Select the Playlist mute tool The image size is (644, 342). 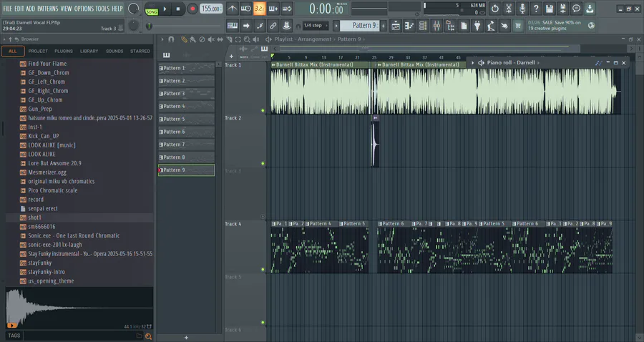pos(210,39)
